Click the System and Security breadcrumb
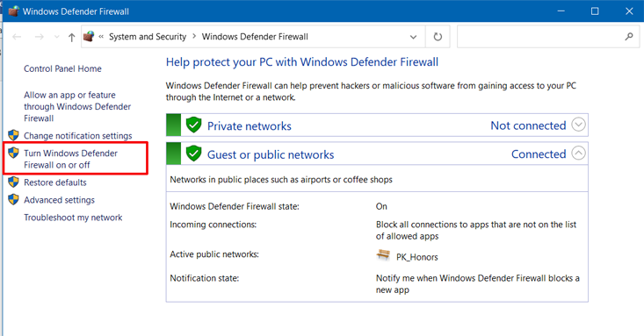This screenshot has height=336, width=644. pyautogui.click(x=148, y=37)
